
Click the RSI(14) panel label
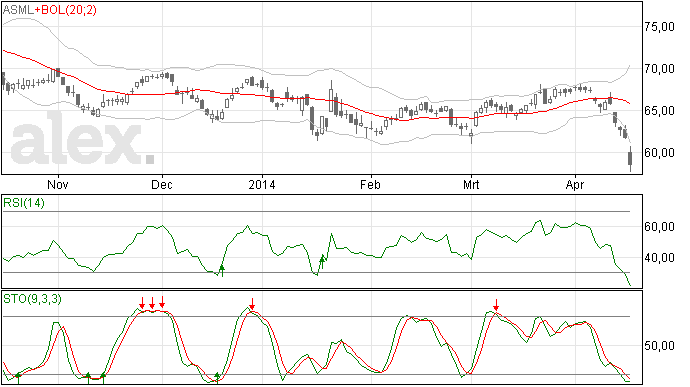24,203
